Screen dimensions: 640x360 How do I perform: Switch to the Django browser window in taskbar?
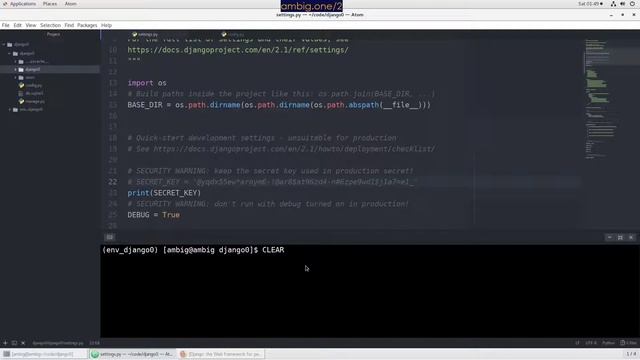coord(222,354)
